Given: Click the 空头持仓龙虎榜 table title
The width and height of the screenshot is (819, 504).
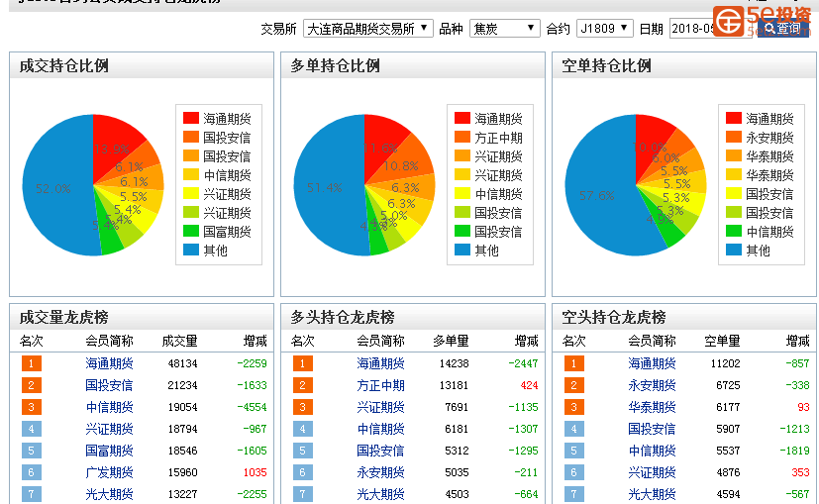Looking at the screenshot, I should pos(614,317).
